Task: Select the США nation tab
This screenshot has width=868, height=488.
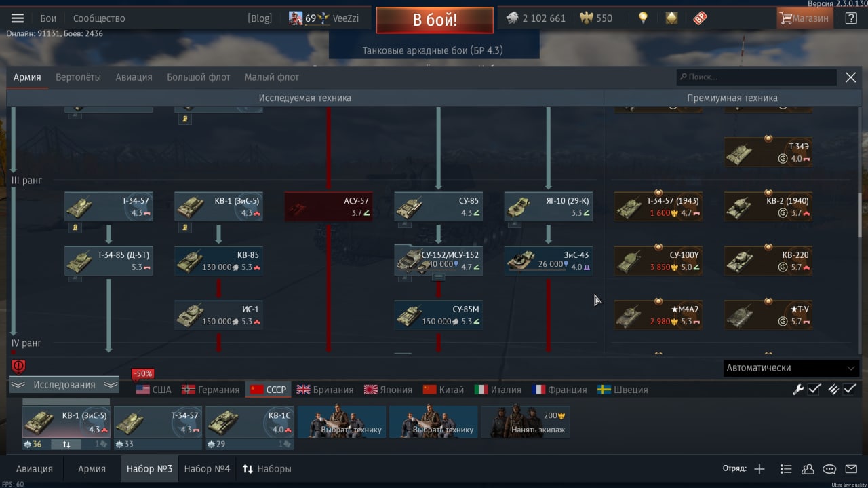Action: [x=154, y=390]
